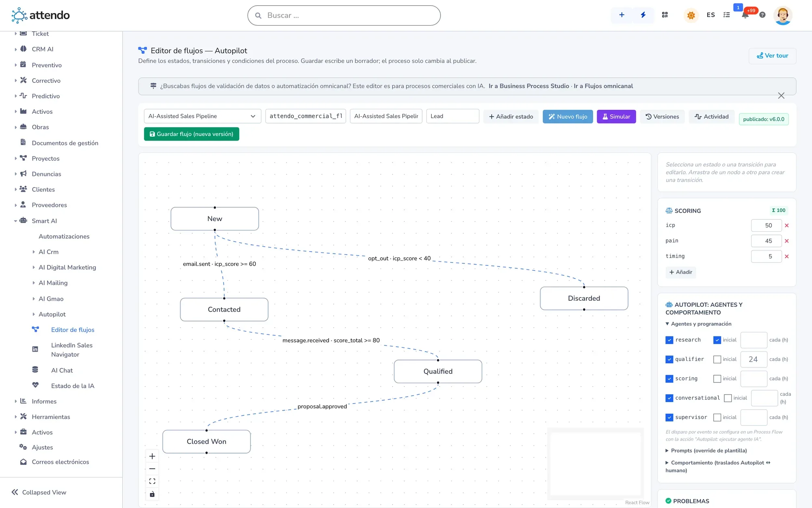The image size is (812, 508).
Task: Uncheck the inicial checkbox for research
Action: click(x=717, y=340)
